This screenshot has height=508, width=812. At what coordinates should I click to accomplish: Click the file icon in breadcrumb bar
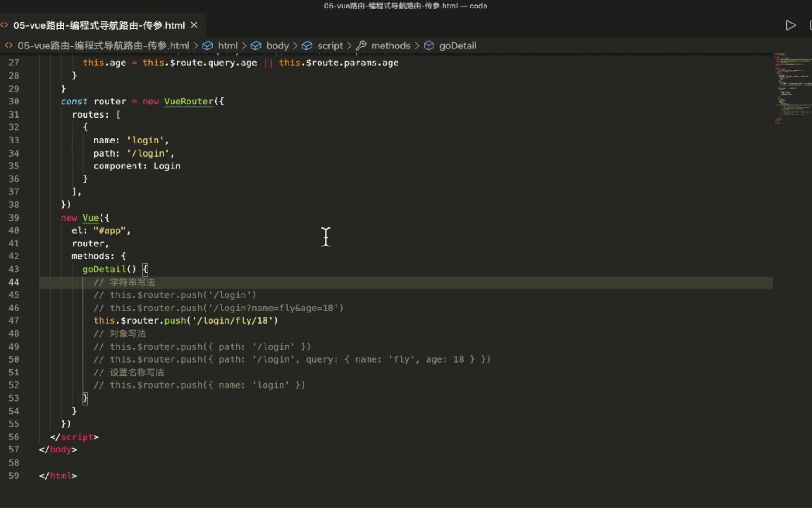pos(8,46)
